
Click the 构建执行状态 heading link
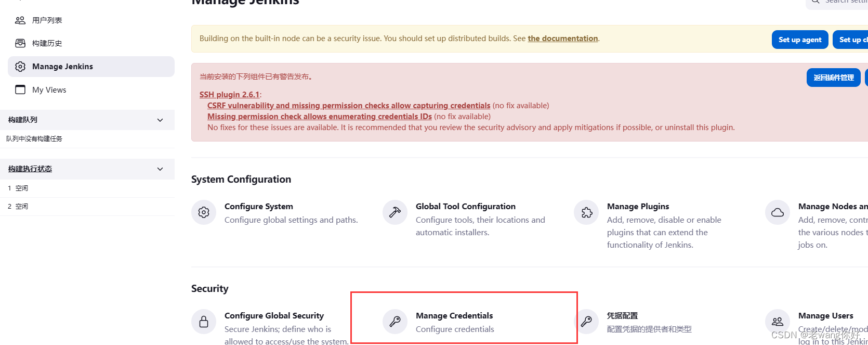[30, 169]
